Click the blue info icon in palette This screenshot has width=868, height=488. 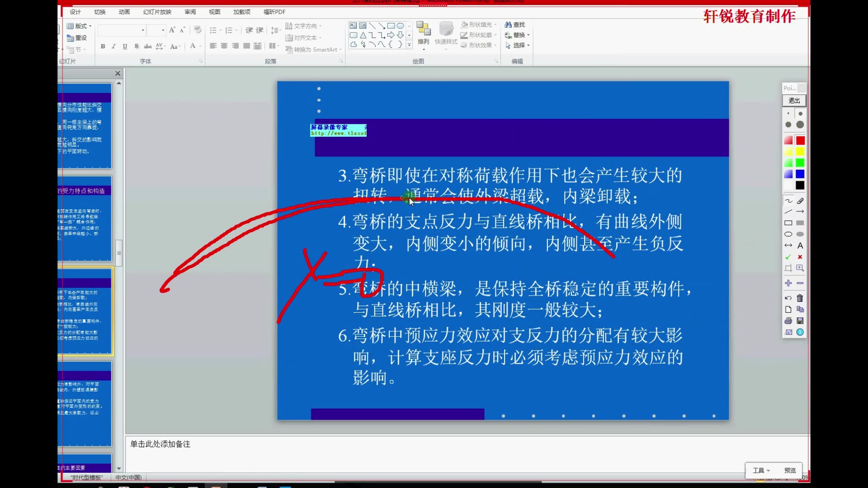tap(800, 332)
